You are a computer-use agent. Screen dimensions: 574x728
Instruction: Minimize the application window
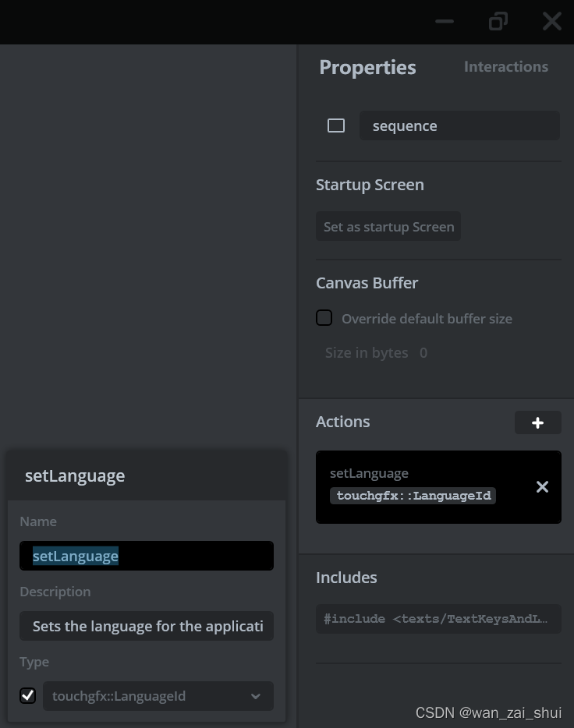click(x=445, y=21)
